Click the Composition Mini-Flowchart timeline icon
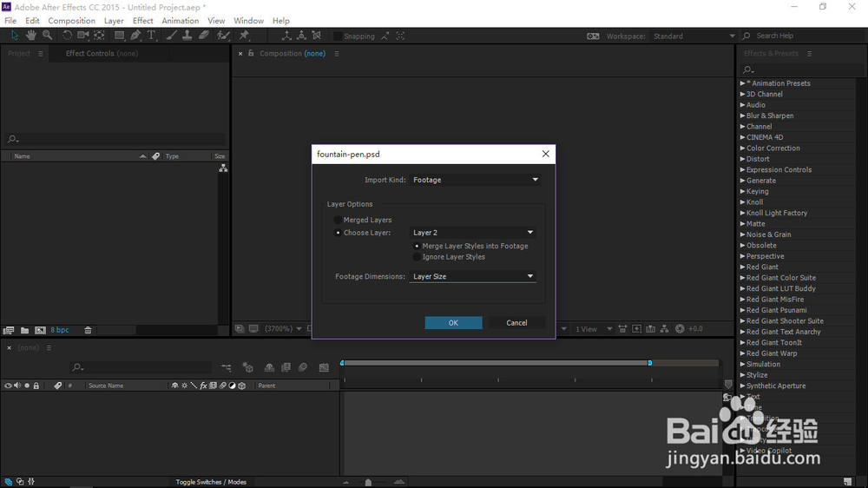The height and width of the screenshot is (488, 868). point(227,367)
